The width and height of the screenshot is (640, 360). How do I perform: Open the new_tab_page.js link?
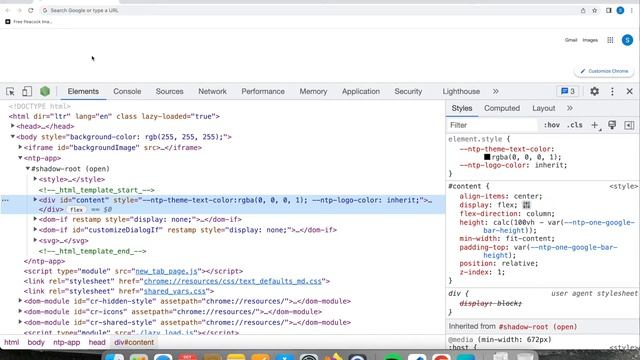tap(166, 271)
